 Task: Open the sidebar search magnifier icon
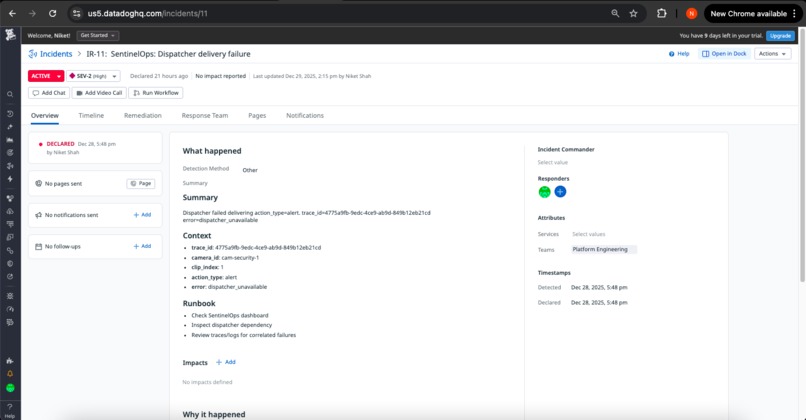[x=10, y=95]
